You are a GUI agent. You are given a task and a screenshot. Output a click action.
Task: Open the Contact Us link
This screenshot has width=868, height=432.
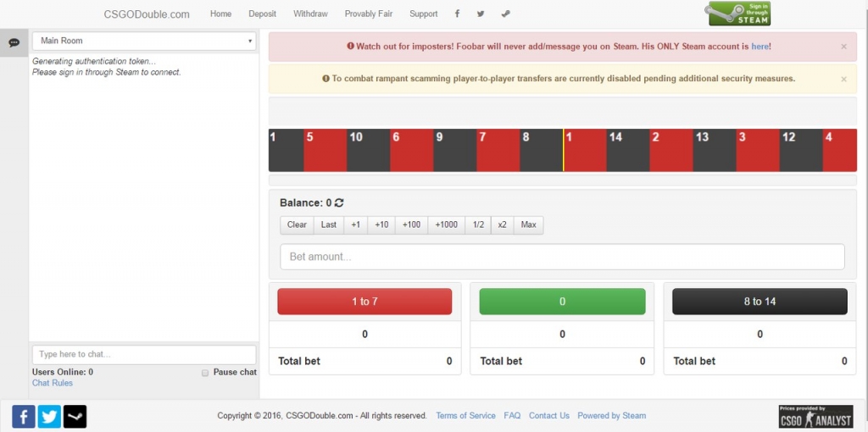pos(549,415)
